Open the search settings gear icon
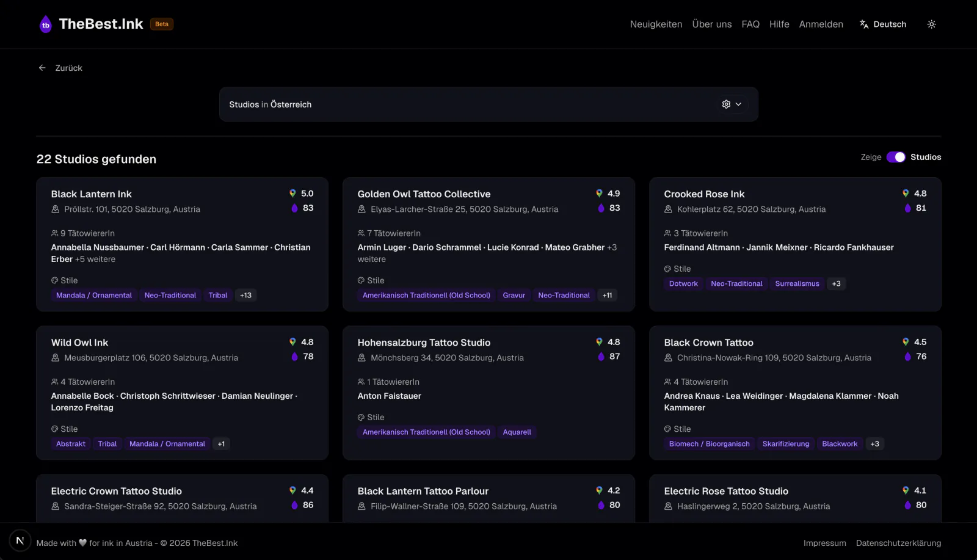 tap(726, 104)
